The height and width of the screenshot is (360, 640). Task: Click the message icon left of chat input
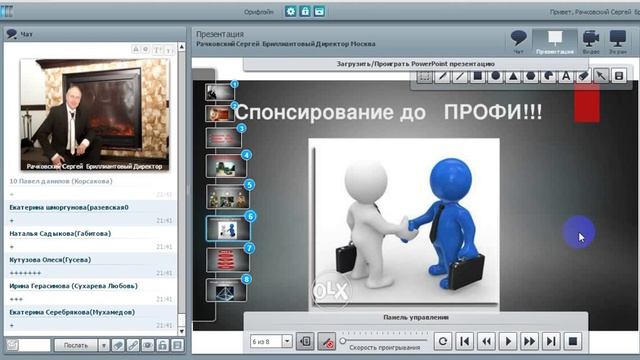(x=12, y=345)
